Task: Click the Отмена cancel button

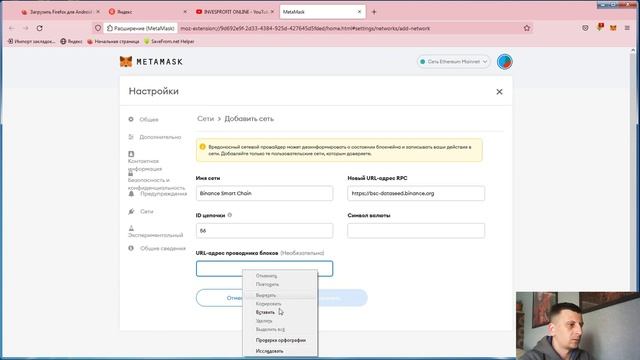Action: coord(220,298)
